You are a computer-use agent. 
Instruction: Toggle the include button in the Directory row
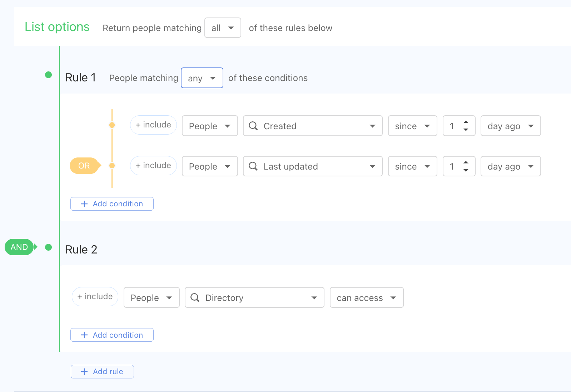click(95, 297)
